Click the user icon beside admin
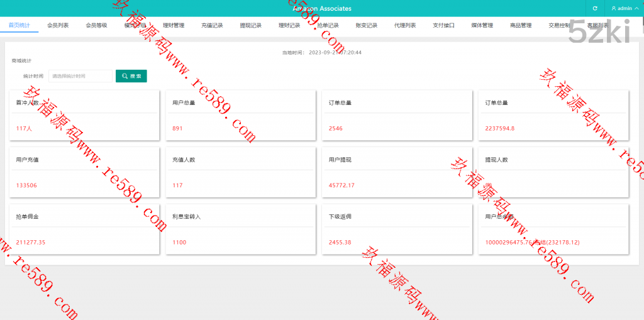 tap(614, 8)
